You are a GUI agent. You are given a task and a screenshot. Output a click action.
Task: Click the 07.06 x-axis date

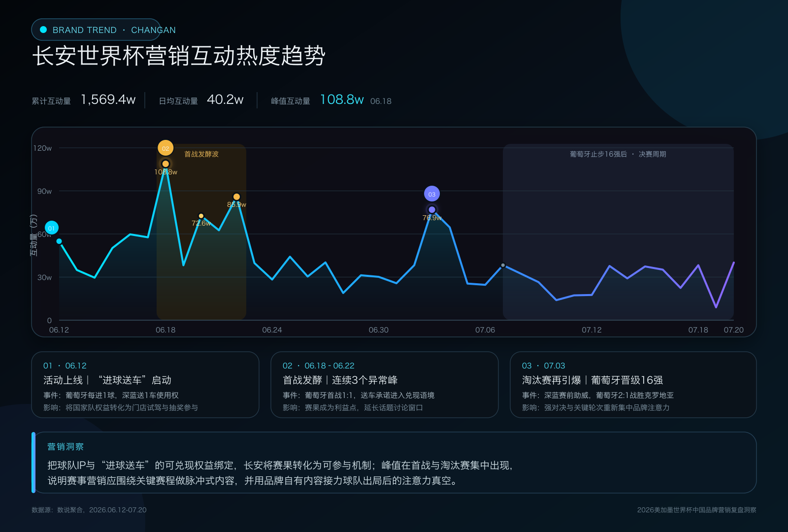pos(485,330)
